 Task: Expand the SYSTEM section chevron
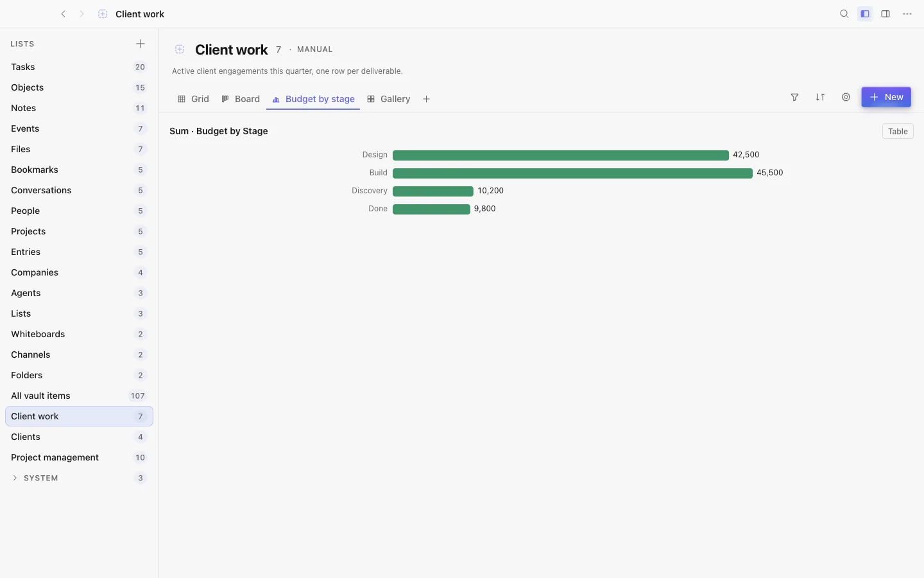tap(15, 478)
